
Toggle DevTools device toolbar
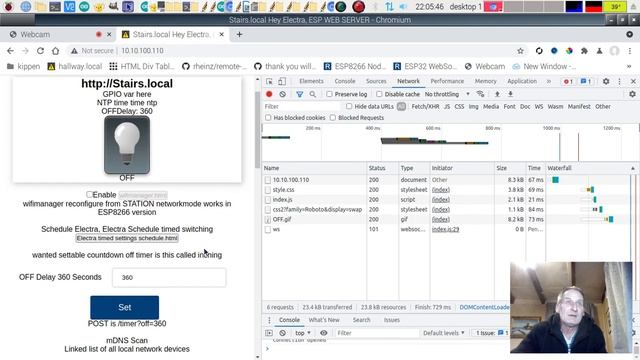tap(282, 81)
